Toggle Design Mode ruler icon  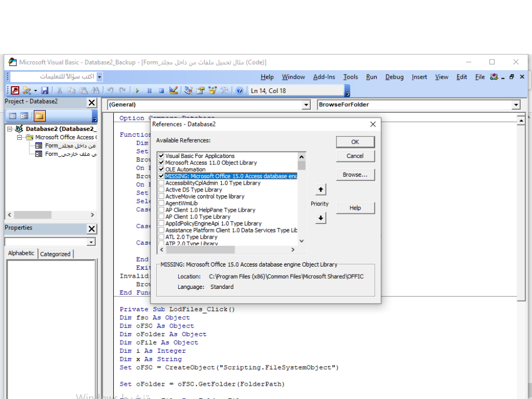point(173,90)
